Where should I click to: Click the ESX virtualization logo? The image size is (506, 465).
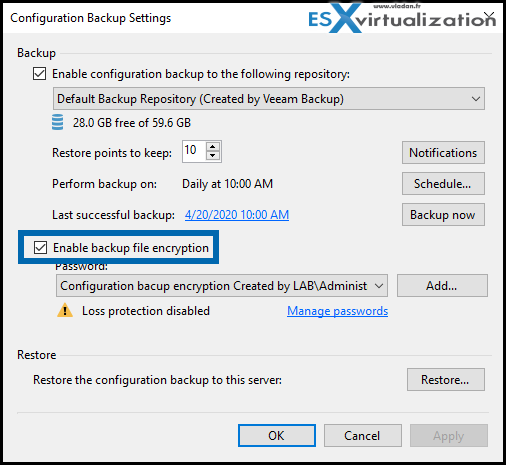tap(402, 18)
